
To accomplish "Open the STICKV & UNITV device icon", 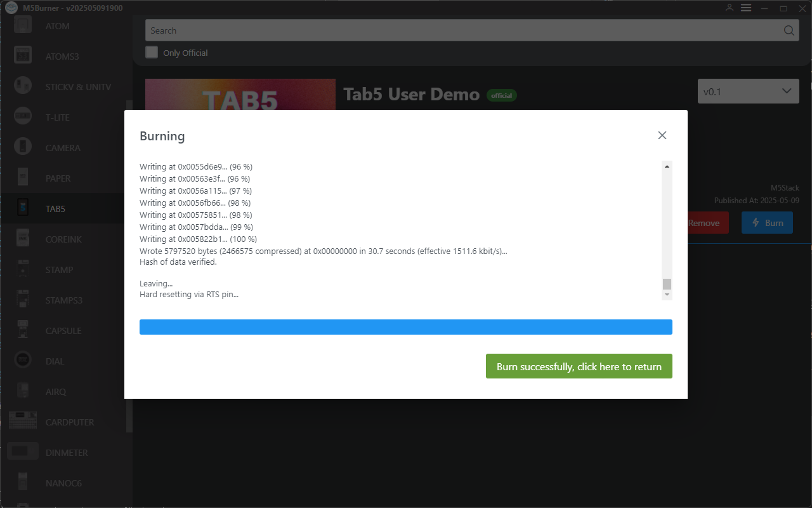I will (x=23, y=86).
